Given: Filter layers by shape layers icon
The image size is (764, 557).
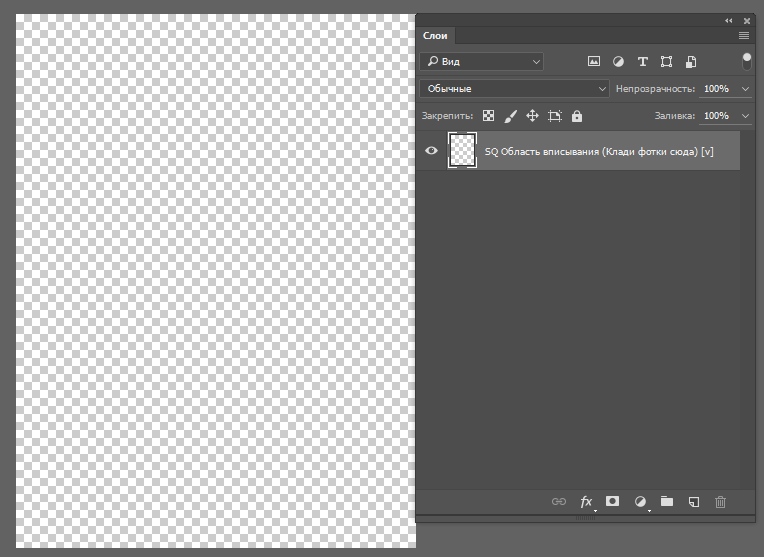Looking at the screenshot, I should (x=666, y=61).
